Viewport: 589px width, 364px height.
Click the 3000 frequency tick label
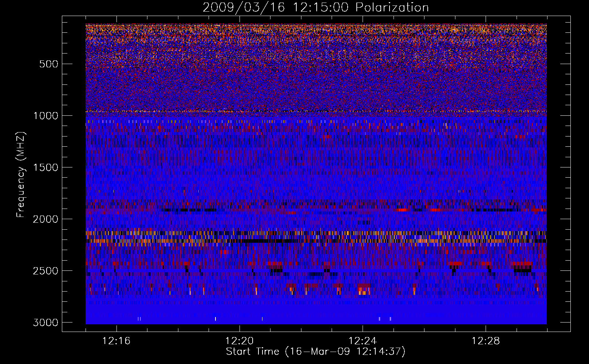46,323
